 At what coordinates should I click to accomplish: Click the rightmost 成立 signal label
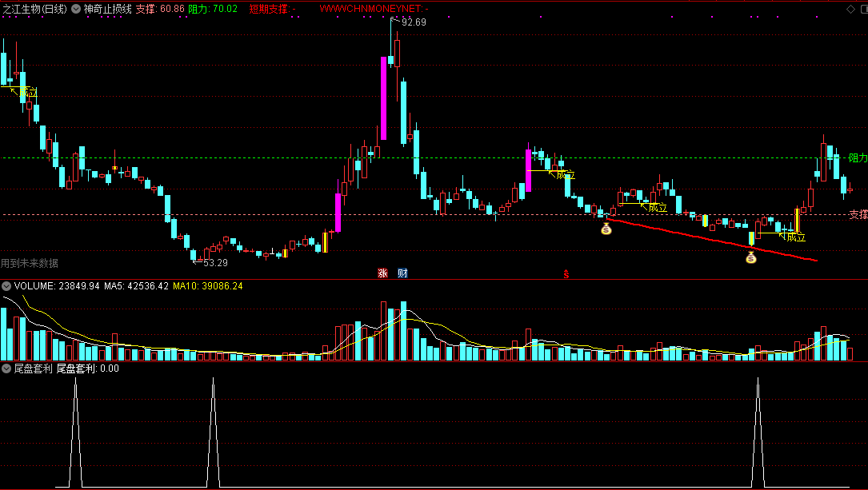tap(796, 237)
